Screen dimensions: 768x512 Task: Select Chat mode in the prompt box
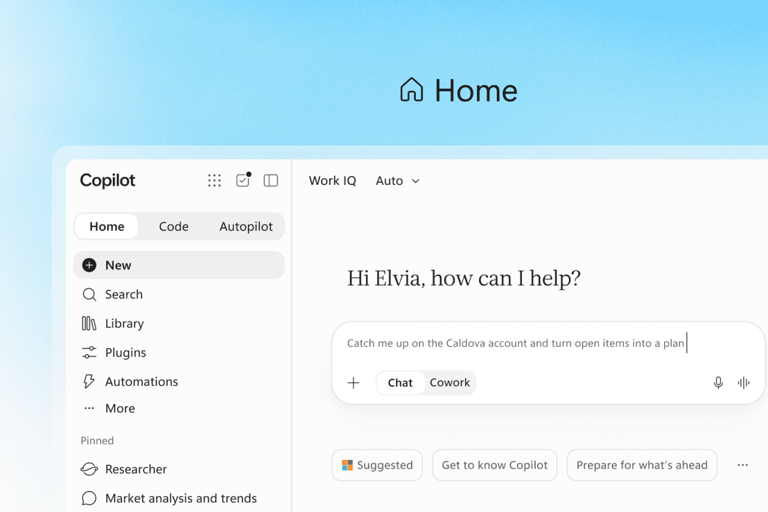tap(400, 383)
